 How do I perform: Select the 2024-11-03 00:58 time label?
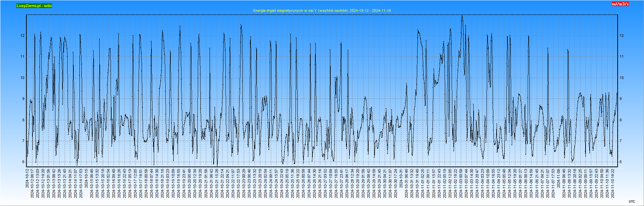(x=461, y=183)
